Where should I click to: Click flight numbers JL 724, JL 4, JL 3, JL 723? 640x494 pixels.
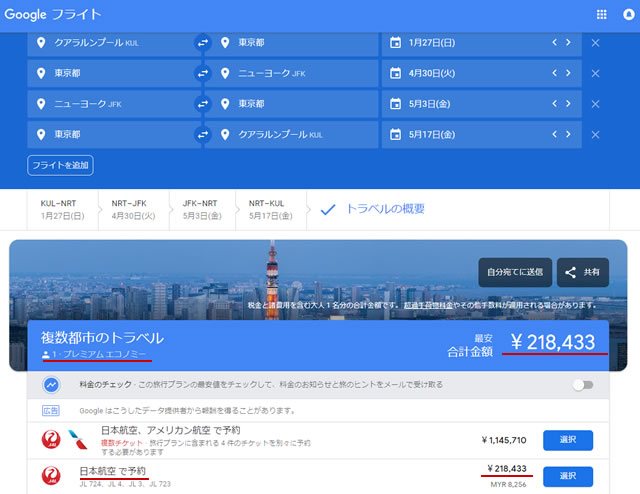(x=125, y=484)
